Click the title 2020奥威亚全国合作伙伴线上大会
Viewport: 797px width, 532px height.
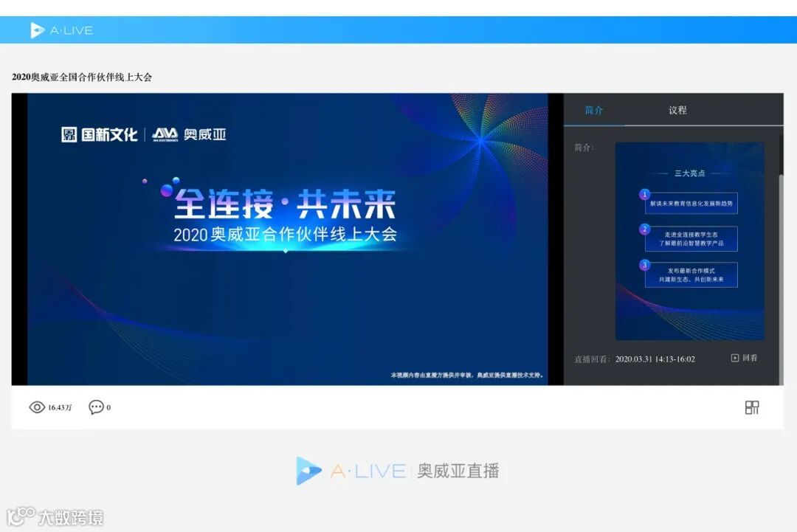tap(82, 77)
